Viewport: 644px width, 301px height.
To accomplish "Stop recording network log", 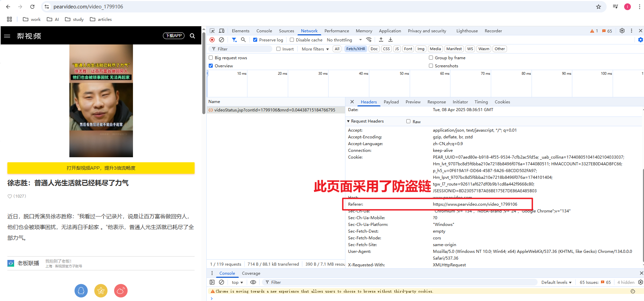I will [212, 40].
